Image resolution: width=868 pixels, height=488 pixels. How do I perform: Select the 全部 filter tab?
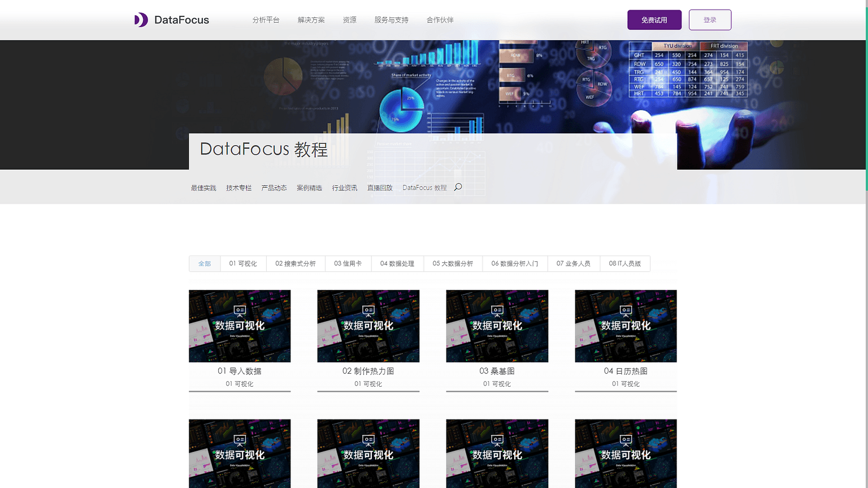coord(205,264)
